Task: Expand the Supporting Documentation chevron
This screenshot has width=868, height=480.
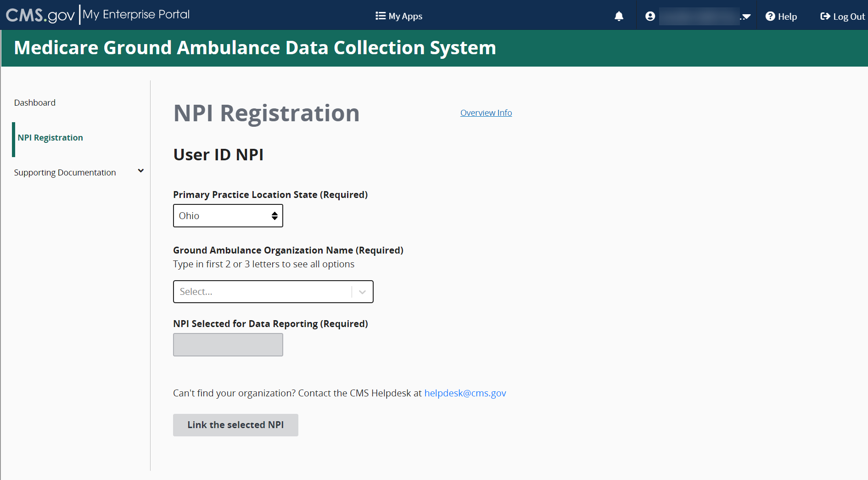Action: click(x=141, y=171)
